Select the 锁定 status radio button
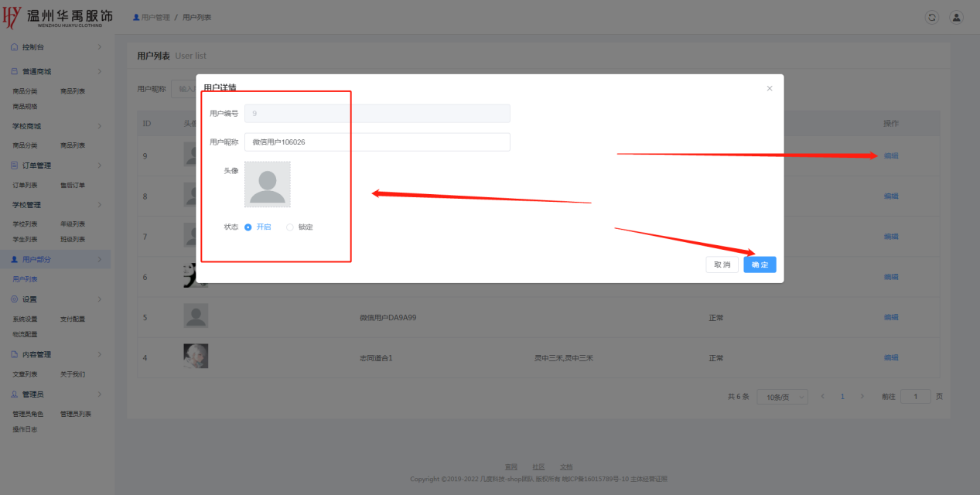Image resolution: width=980 pixels, height=495 pixels. click(290, 227)
